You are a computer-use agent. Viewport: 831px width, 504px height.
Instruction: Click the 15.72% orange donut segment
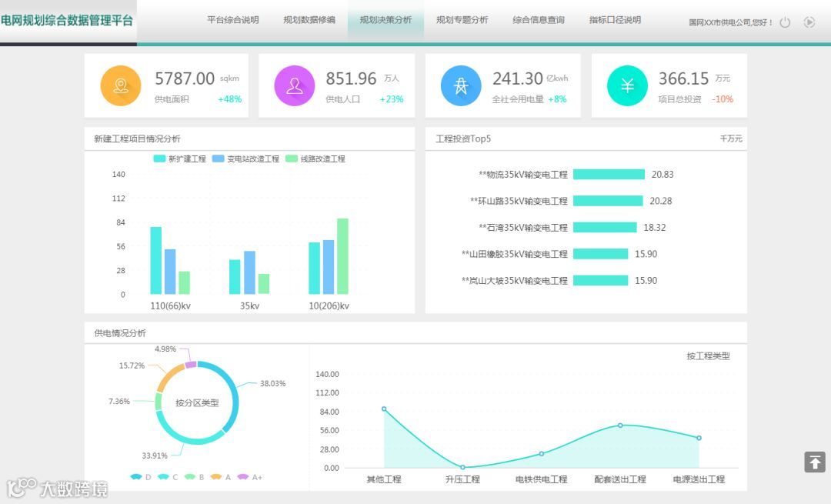pyautogui.click(x=168, y=377)
